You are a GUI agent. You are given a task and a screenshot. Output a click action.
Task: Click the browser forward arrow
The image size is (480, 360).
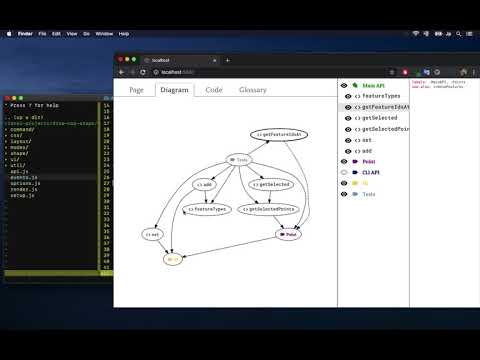pyautogui.click(x=132, y=72)
